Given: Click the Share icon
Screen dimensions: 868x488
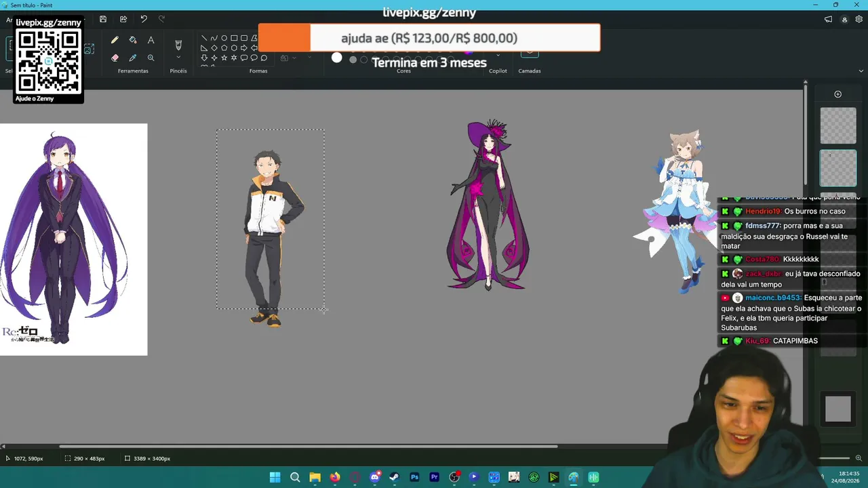Looking at the screenshot, I should point(123,19).
